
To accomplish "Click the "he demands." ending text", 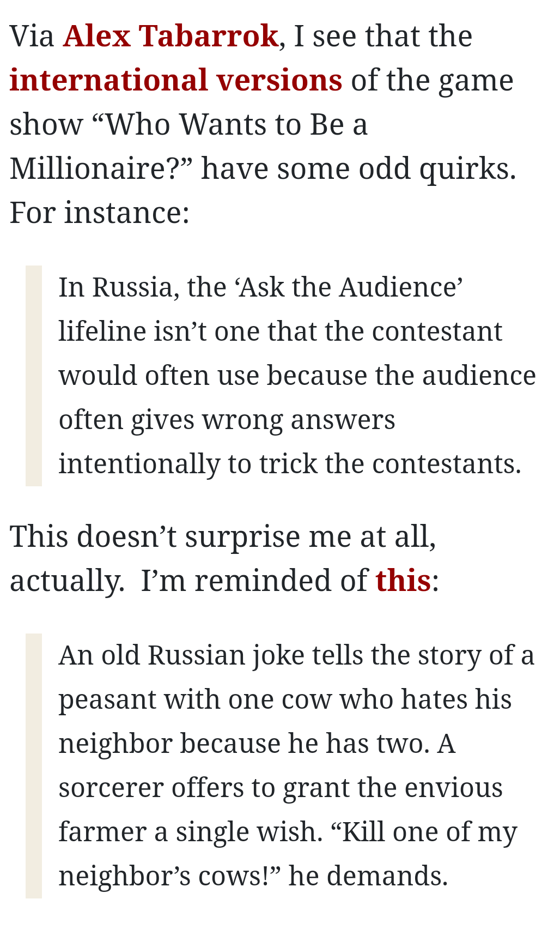I will 368,876.
